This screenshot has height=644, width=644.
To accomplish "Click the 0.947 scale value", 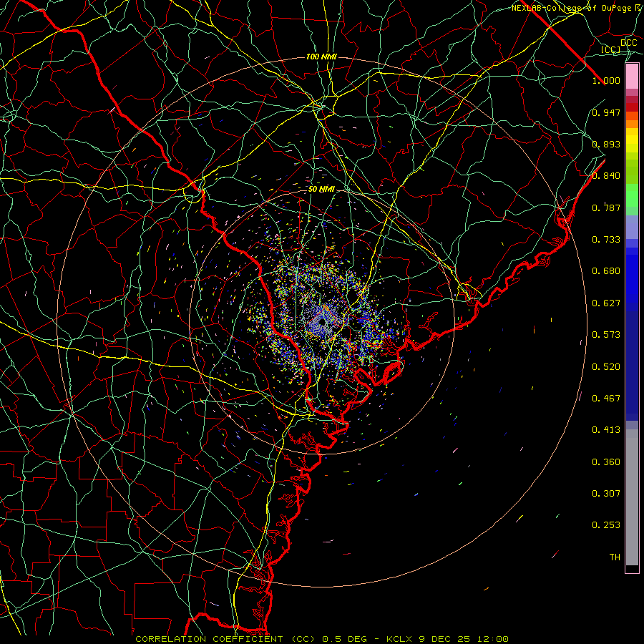I will click(606, 112).
